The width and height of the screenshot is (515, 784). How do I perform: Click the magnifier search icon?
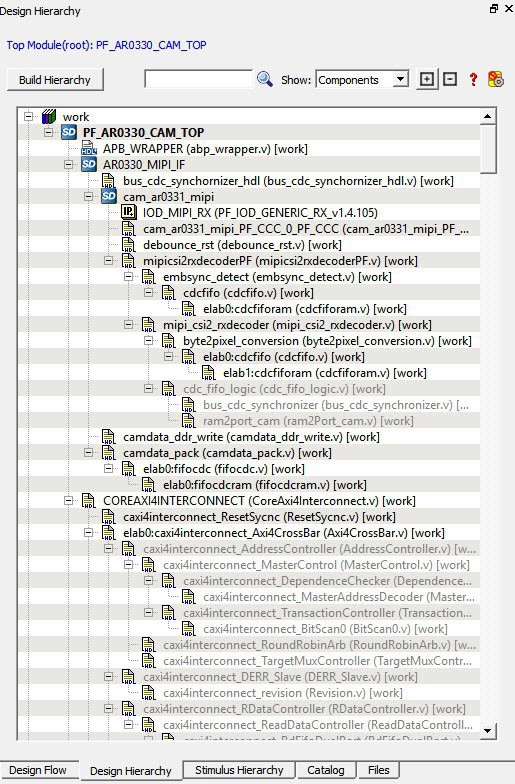coord(264,80)
